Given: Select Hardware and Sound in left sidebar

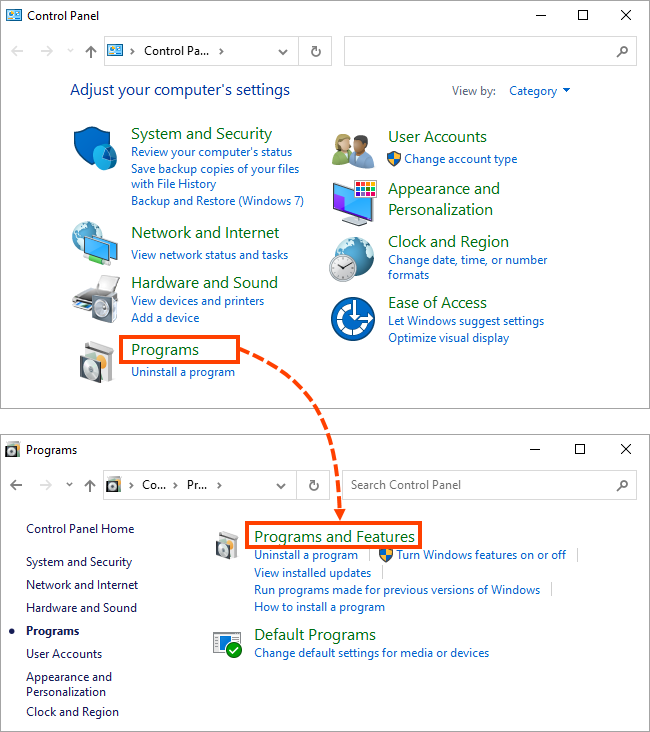Looking at the screenshot, I should (x=81, y=608).
